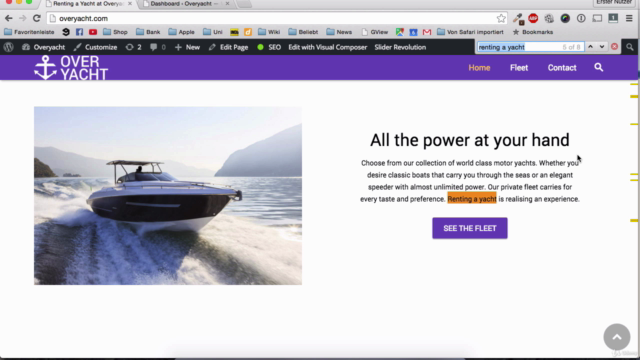Open the Von Safari importiert folder
The height and width of the screenshot is (360, 640).
tap(470, 32)
